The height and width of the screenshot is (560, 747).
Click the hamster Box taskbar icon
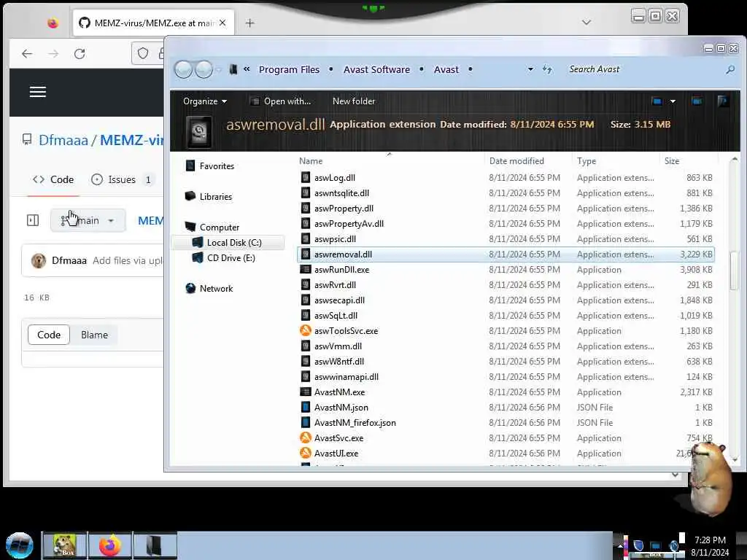[x=65, y=545]
